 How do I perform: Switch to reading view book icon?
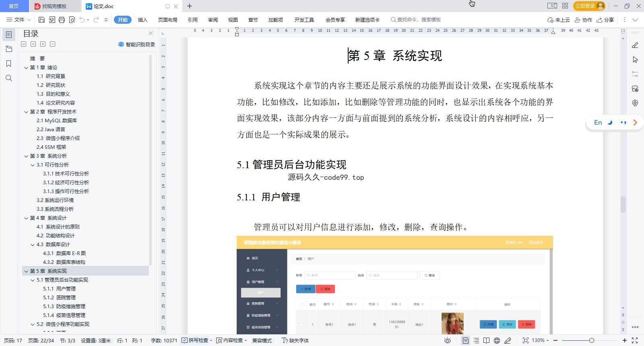[487, 340]
